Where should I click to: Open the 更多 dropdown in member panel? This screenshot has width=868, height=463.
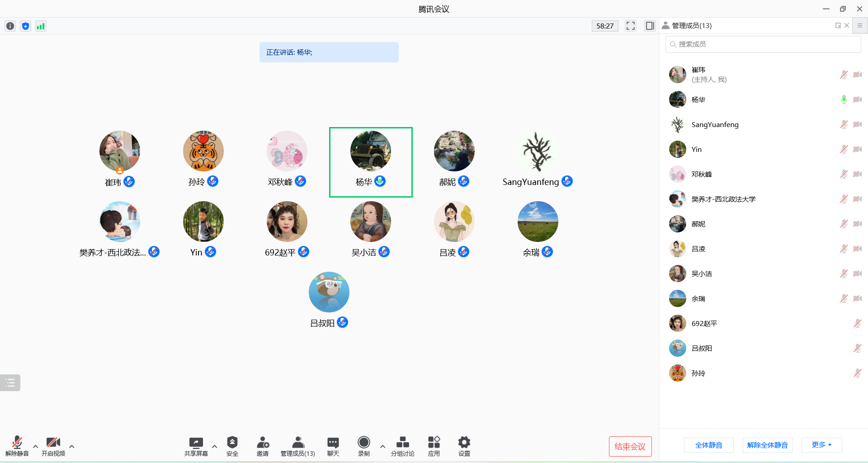821,445
